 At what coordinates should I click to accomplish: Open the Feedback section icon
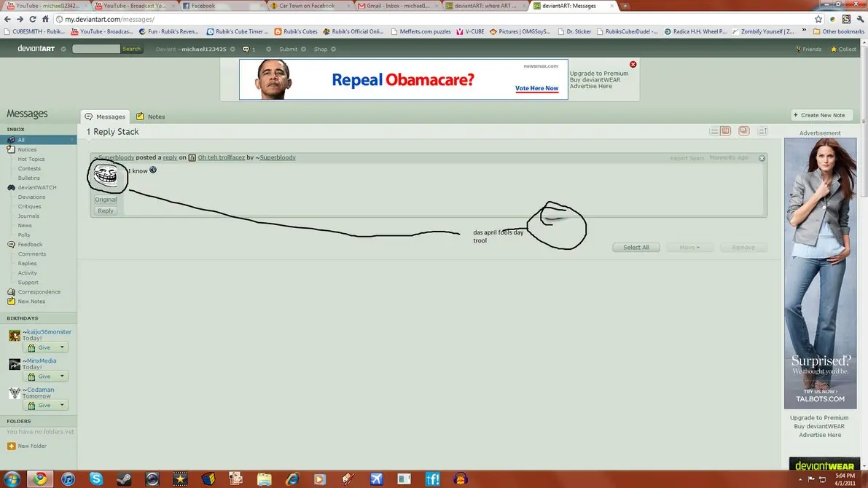pos(11,245)
